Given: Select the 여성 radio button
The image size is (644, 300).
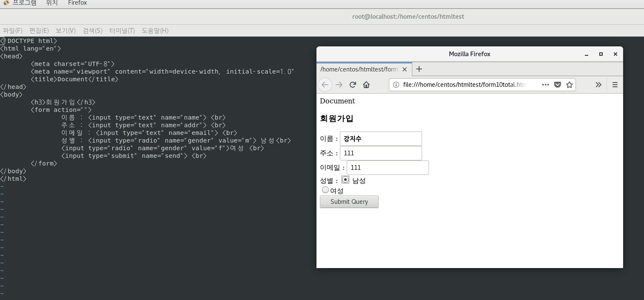Looking at the screenshot, I should tap(325, 190).
